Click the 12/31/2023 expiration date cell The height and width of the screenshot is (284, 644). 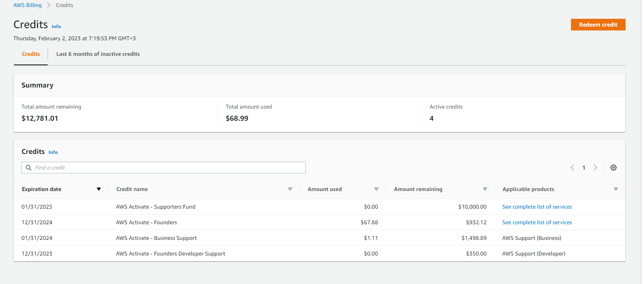click(37, 254)
